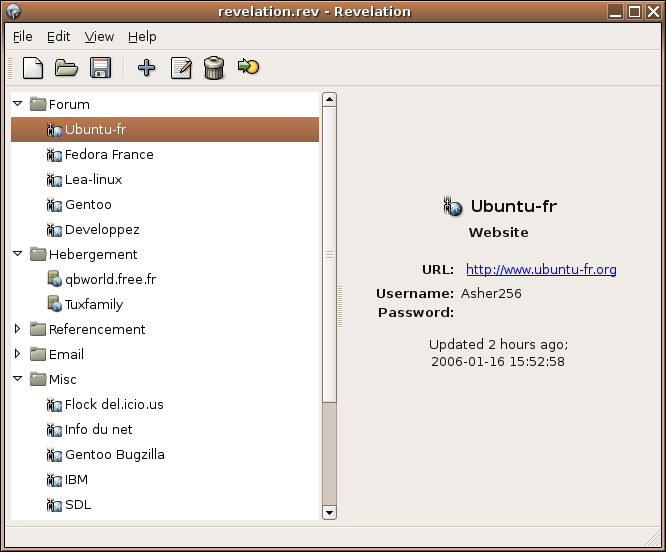The height and width of the screenshot is (552, 666).
Task: Click the Save floppy disk icon
Action: click(100, 68)
